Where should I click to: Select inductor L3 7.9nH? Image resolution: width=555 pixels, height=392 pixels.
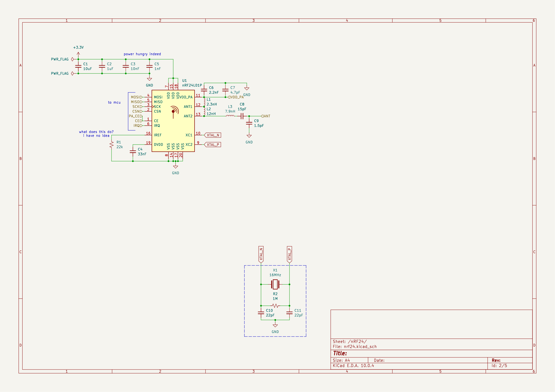[230, 116]
